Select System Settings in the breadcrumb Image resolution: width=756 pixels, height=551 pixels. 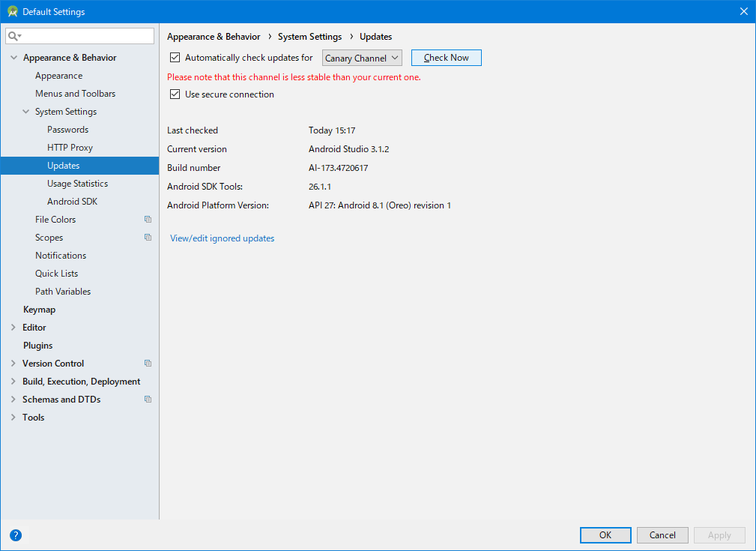pyautogui.click(x=309, y=36)
